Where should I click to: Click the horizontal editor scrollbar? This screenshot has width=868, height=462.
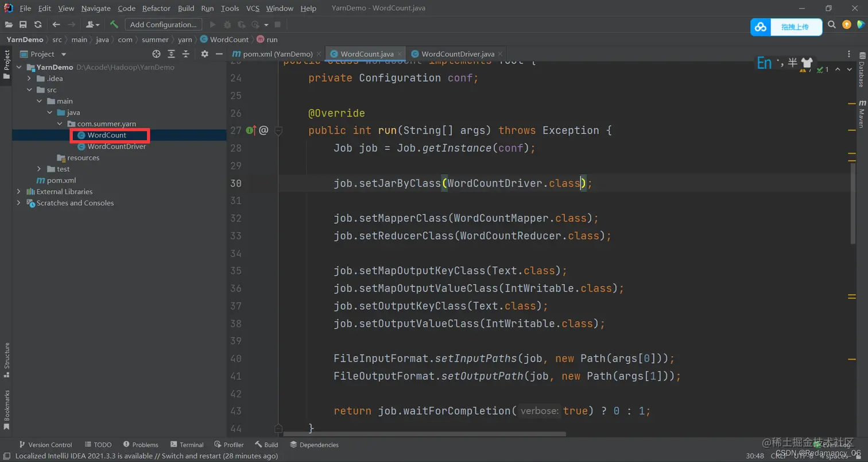tap(425, 434)
